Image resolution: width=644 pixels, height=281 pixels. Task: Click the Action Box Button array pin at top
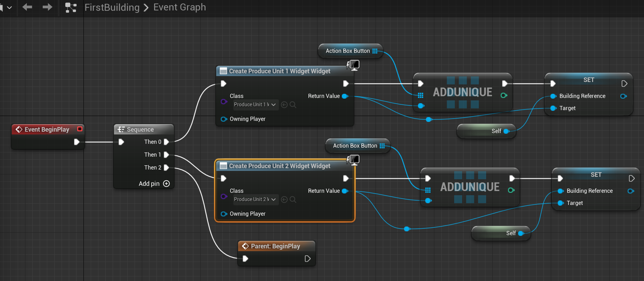tap(375, 51)
